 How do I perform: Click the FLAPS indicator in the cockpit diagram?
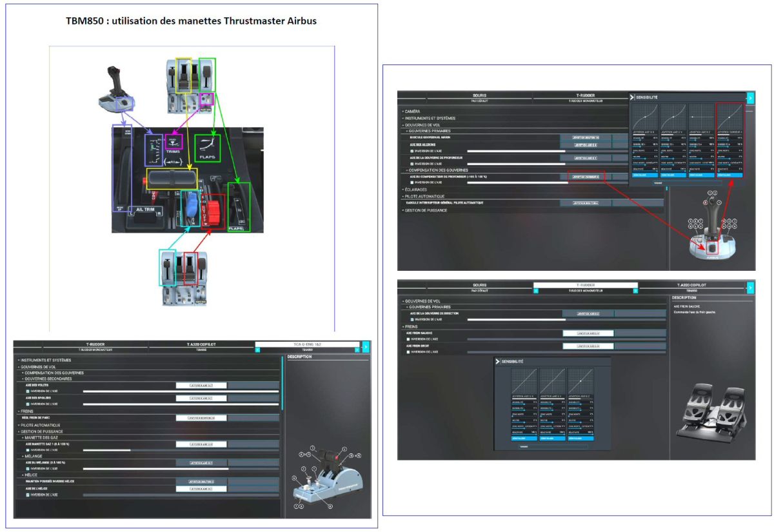click(x=207, y=148)
